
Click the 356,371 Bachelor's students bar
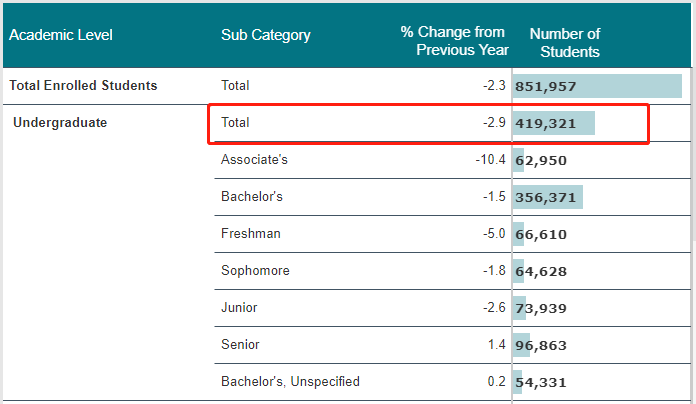pyautogui.click(x=547, y=197)
